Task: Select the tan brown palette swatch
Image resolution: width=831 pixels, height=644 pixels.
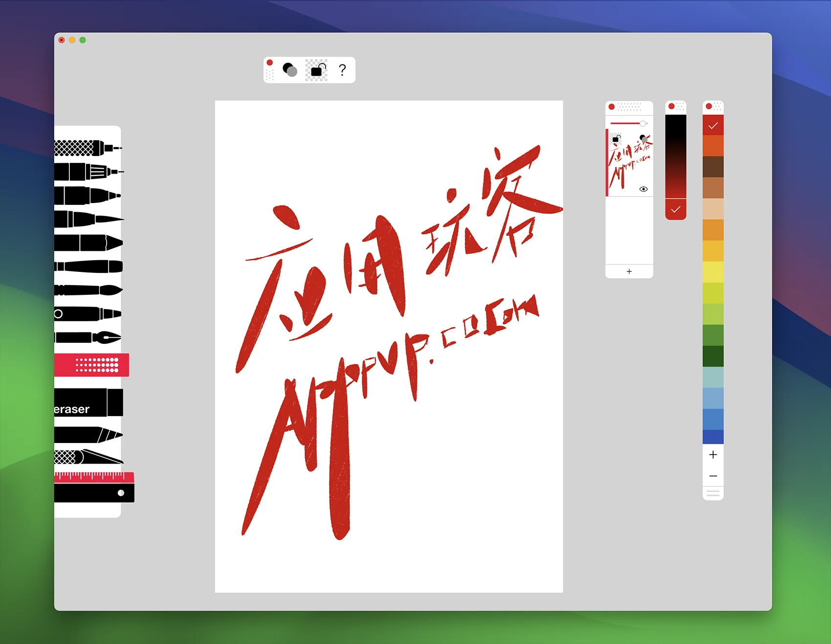Action: (x=713, y=188)
